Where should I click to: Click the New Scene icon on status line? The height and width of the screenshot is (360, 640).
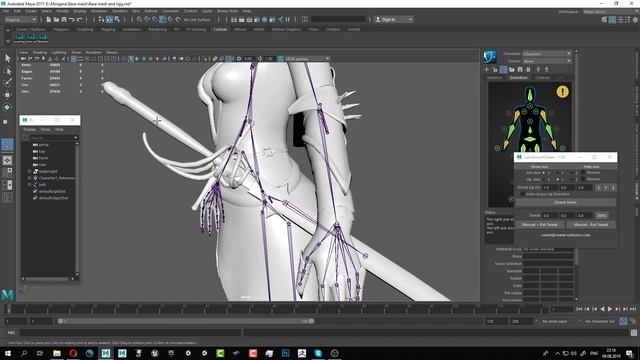click(49, 19)
